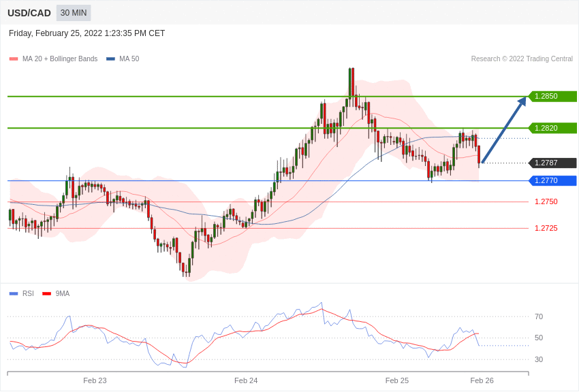Click the Feb 25 date axis label

pyautogui.click(x=397, y=380)
